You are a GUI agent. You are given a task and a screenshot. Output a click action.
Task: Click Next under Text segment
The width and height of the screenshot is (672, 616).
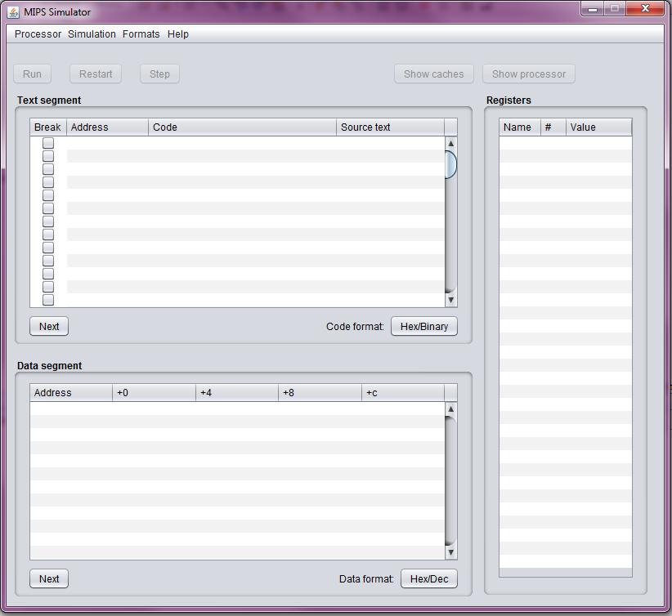[49, 327]
